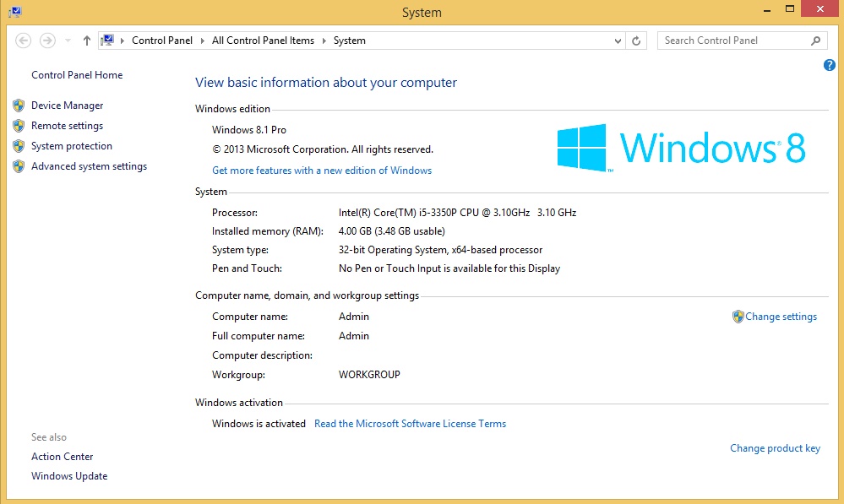
Task: Click the Windows 8.1 Pro edition text
Action: coord(249,130)
